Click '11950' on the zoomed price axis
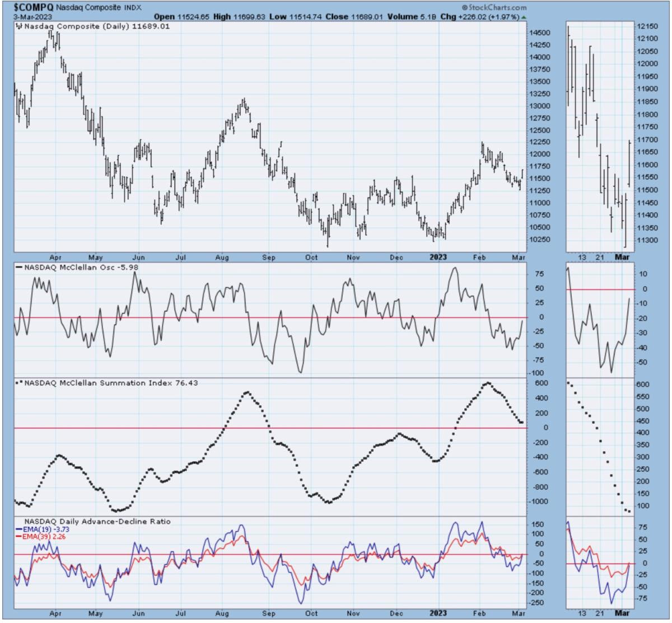The height and width of the screenshot is (623, 672). click(646, 77)
